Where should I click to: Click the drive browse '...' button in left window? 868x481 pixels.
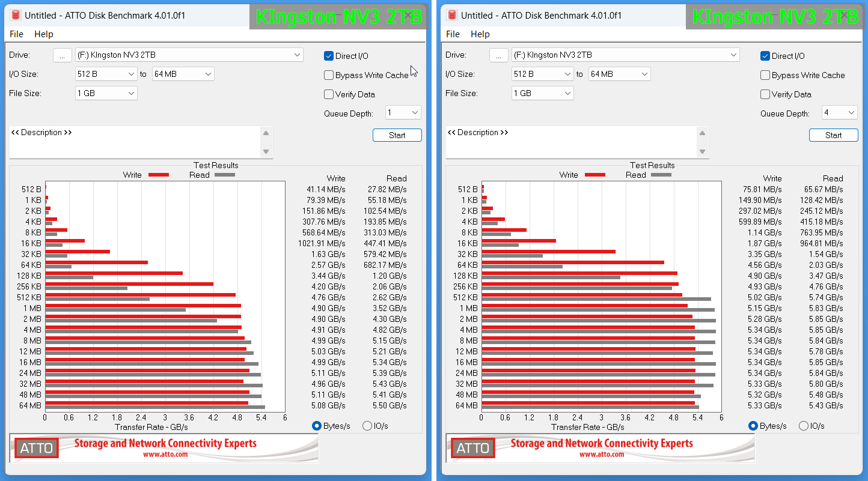(x=62, y=55)
